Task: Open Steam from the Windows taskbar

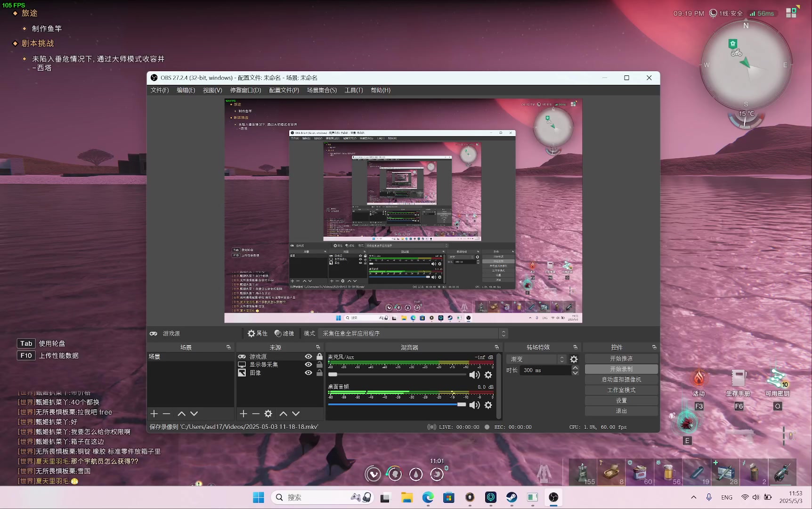Action: click(x=512, y=497)
